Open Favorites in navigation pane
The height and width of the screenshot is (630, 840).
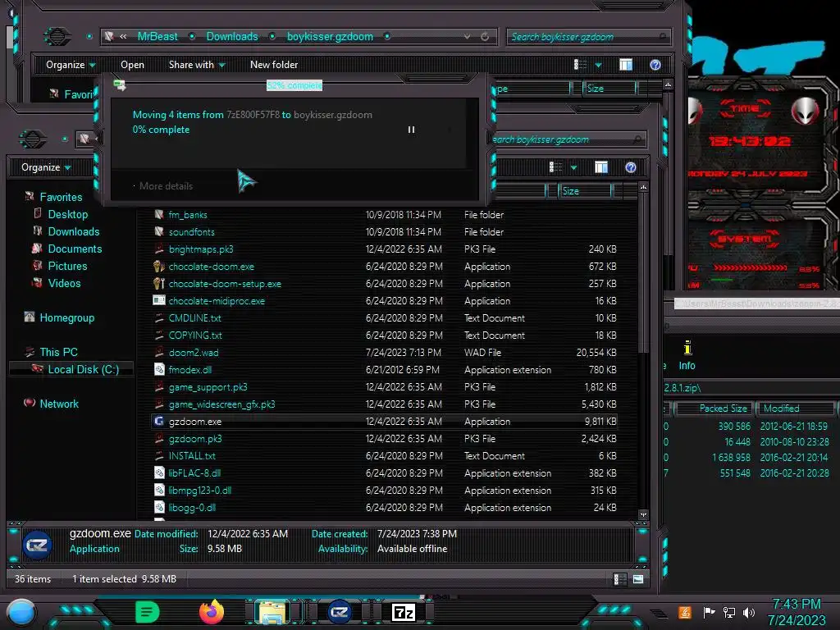point(61,197)
